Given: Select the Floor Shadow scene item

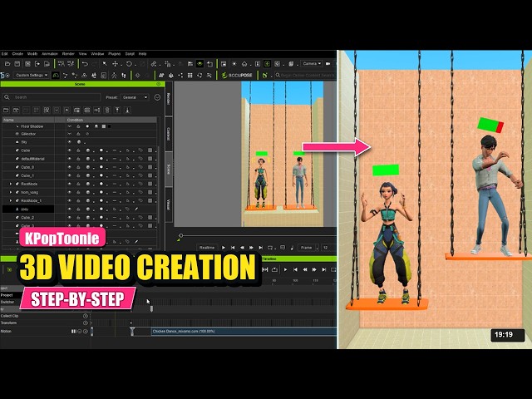Looking at the screenshot, I should [32, 126].
